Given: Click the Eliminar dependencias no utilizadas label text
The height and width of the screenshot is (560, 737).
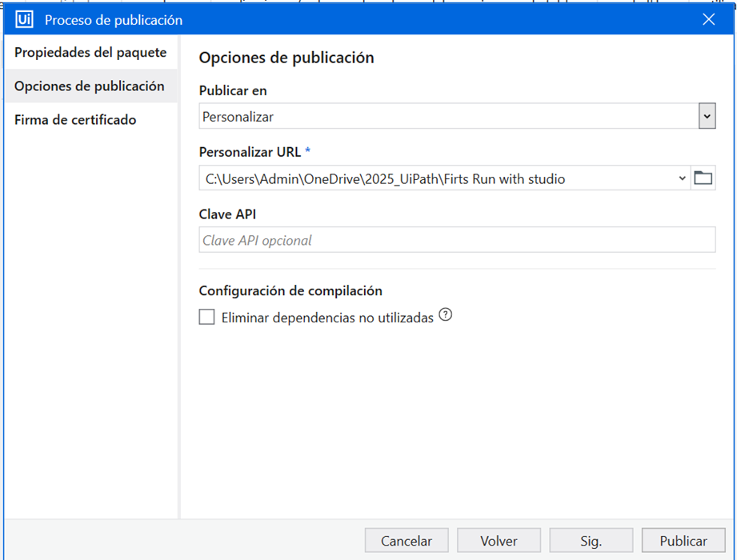Looking at the screenshot, I should click(x=327, y=318).
